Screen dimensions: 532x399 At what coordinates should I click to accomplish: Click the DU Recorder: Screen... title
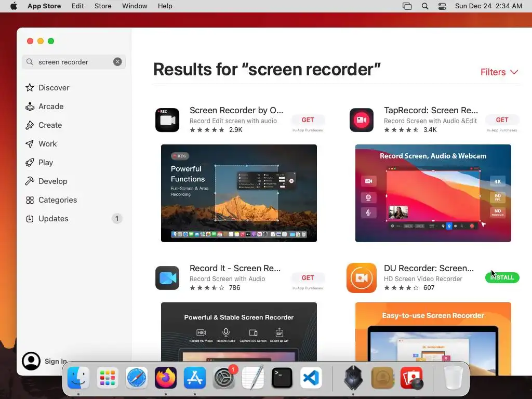point(429,268)
